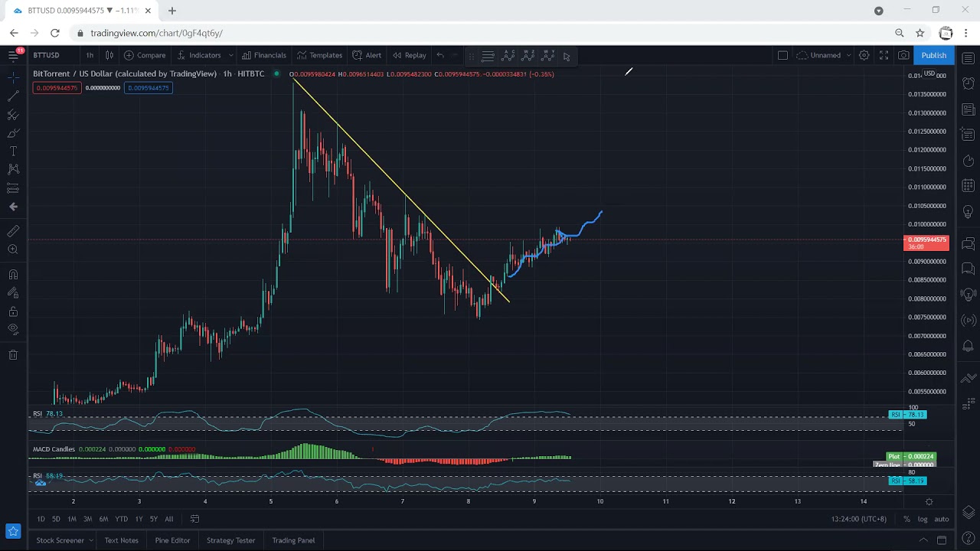
Task: Select the zoom-in magnifier tool
Action: pyautogui.click(x=13, y=249)
